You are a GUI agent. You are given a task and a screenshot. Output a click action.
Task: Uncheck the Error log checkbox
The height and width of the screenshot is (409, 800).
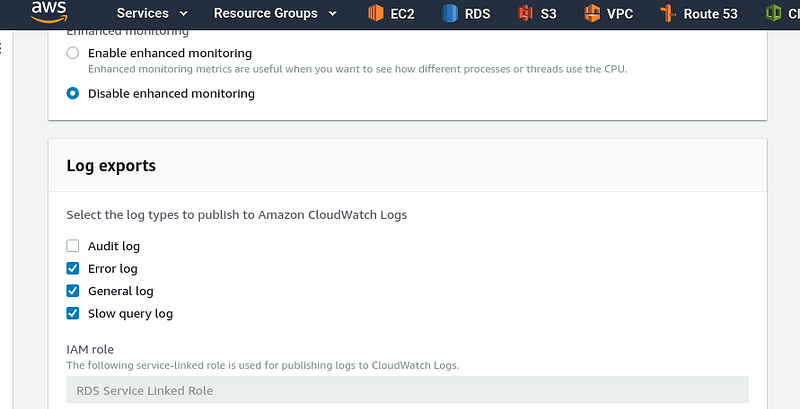(x=73, y=269)
